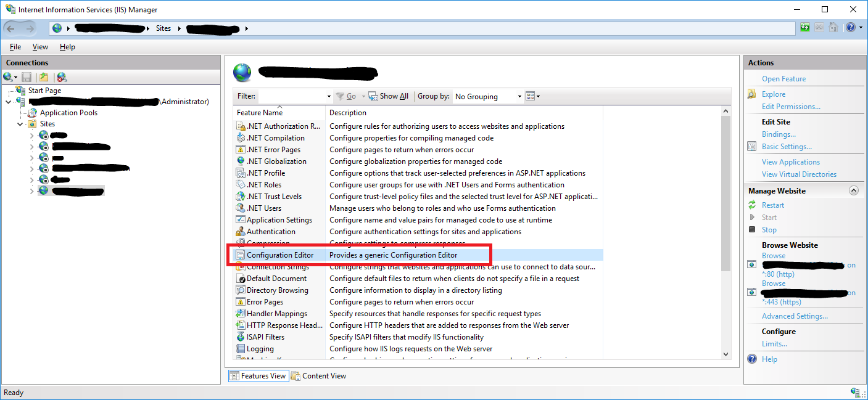Click Stop under Manage Website

click(769, 230)
